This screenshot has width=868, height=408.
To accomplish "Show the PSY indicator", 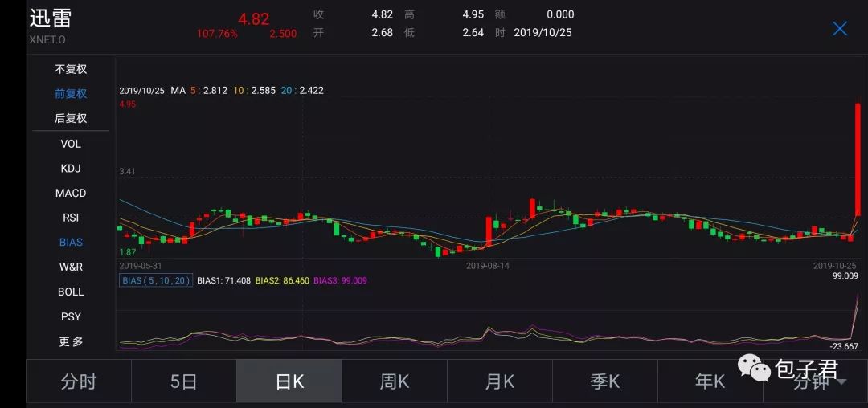I will (70, 316).
